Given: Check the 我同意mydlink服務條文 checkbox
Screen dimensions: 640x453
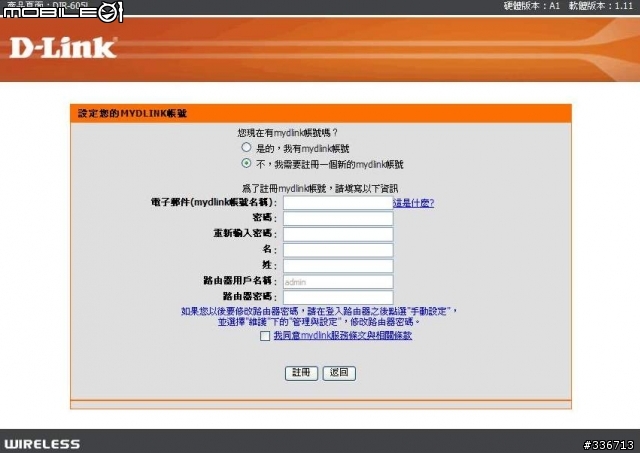Looking at the screenshot, I should (265, 336).
